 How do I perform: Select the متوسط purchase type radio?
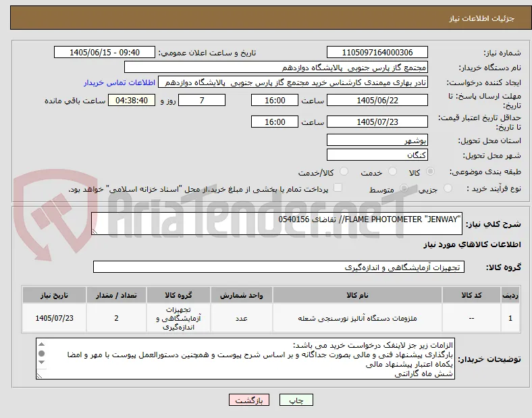click(x=404, y=188)
